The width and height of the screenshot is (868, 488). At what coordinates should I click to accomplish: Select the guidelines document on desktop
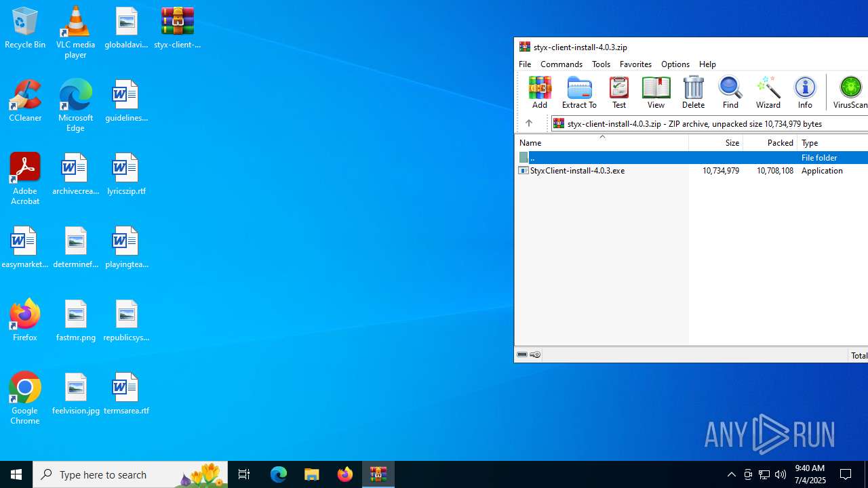[x=126, y=101]
